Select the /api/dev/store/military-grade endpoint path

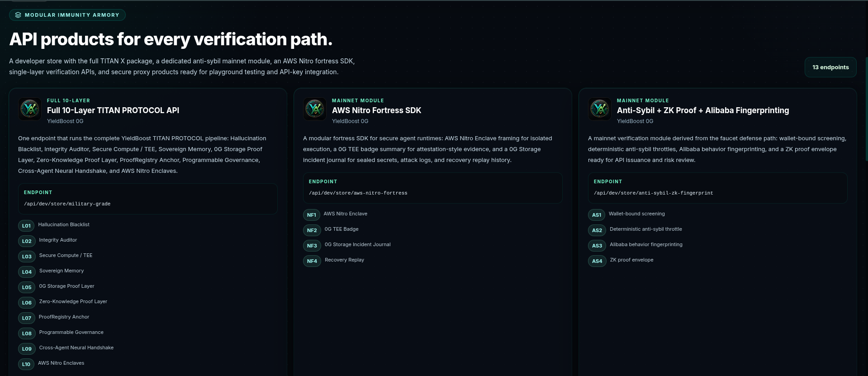coord(67,204)
